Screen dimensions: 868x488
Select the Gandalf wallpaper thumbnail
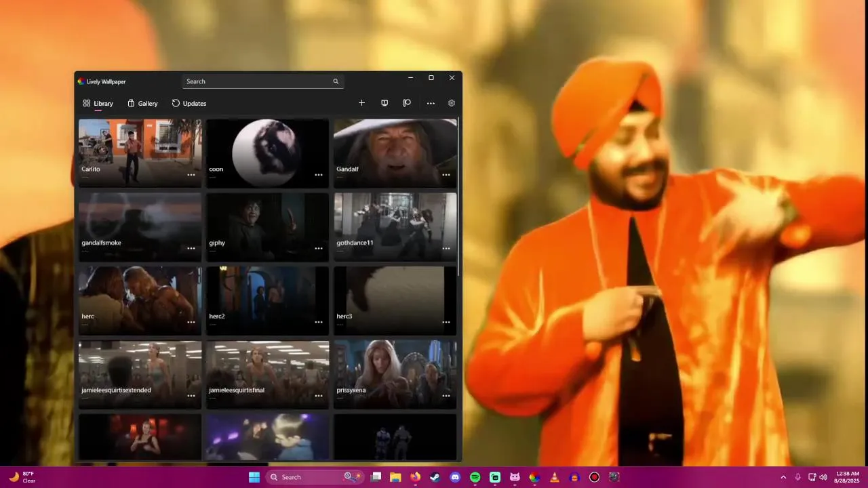click(395, 152)
